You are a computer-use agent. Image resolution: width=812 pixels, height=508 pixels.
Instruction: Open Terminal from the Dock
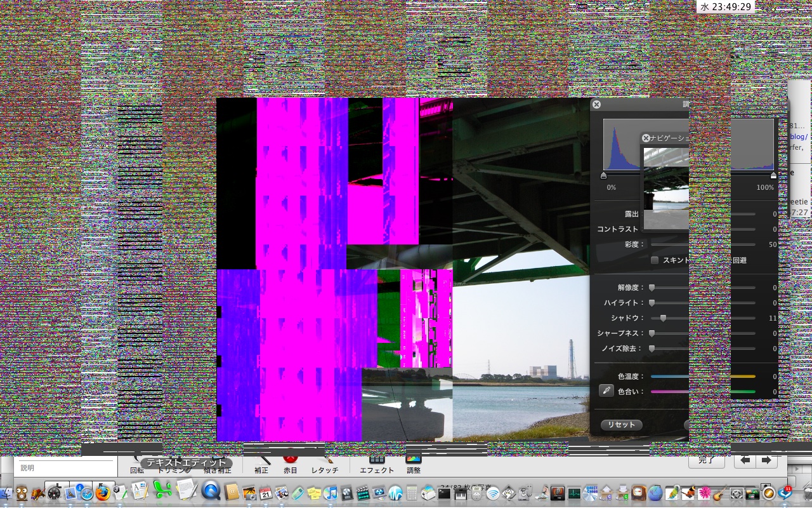click(445, 493)
